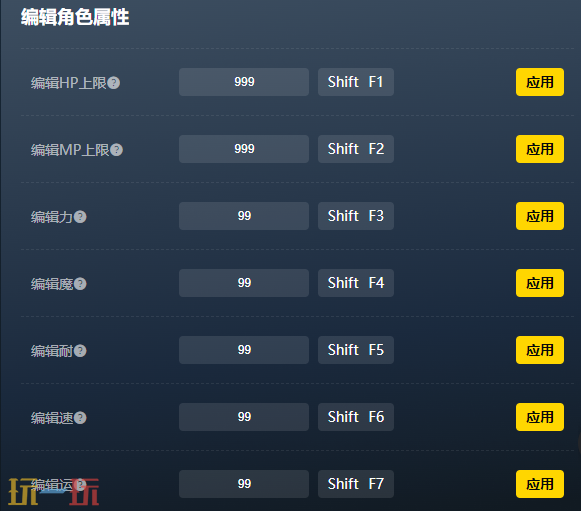Apply HP limit with 应用 button

tap(540, 82)
